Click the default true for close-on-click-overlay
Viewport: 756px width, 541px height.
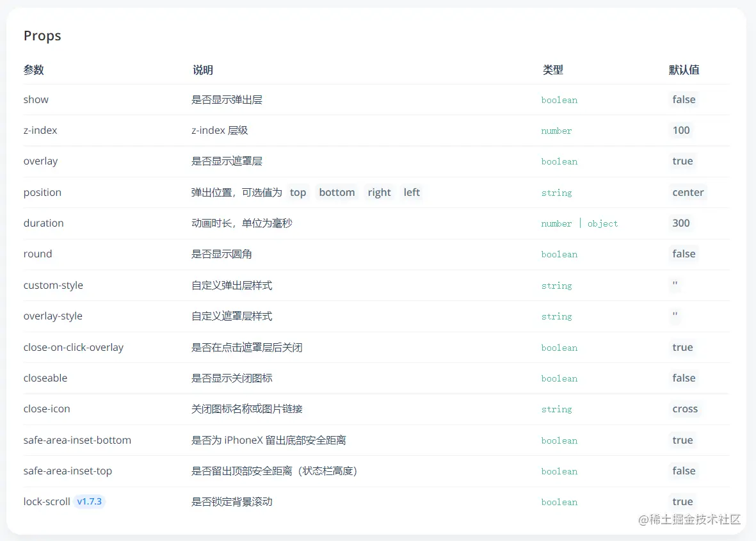pos(683,347)
